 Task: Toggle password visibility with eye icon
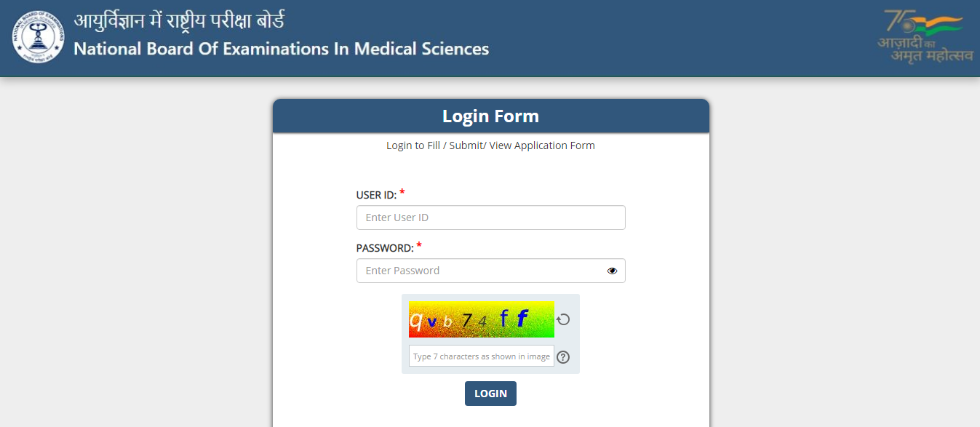(612, 271)
